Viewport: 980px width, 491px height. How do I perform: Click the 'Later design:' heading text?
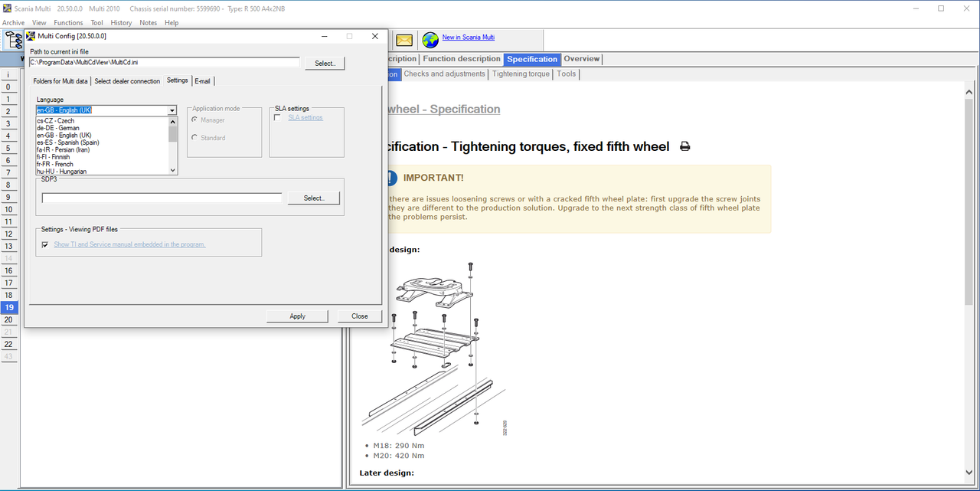point(387,473)
